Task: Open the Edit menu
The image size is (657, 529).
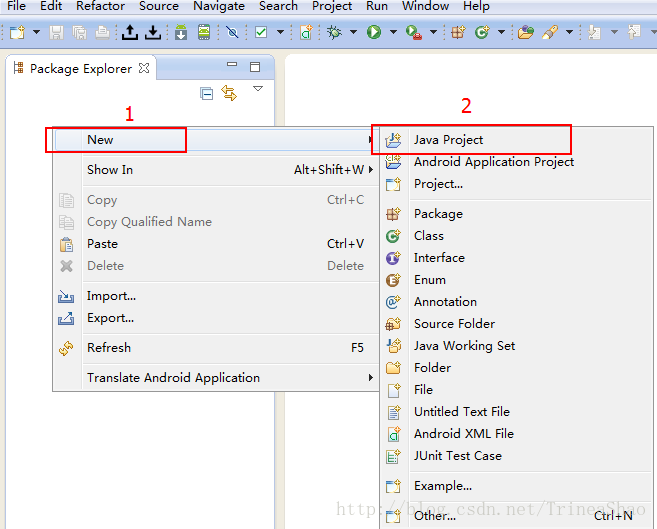Action: pos(51,6)
